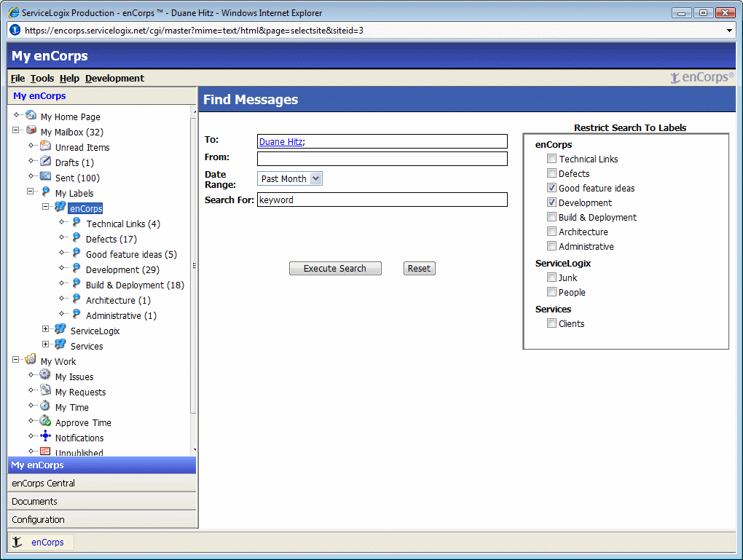Click the panel splitter grip handle

point(194,266)
